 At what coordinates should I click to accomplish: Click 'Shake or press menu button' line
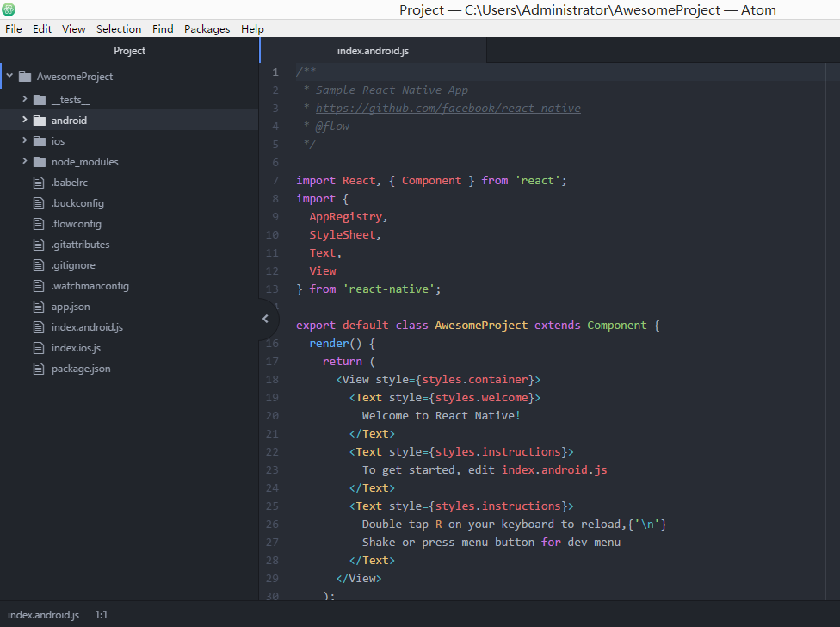[x=491, y=543]
